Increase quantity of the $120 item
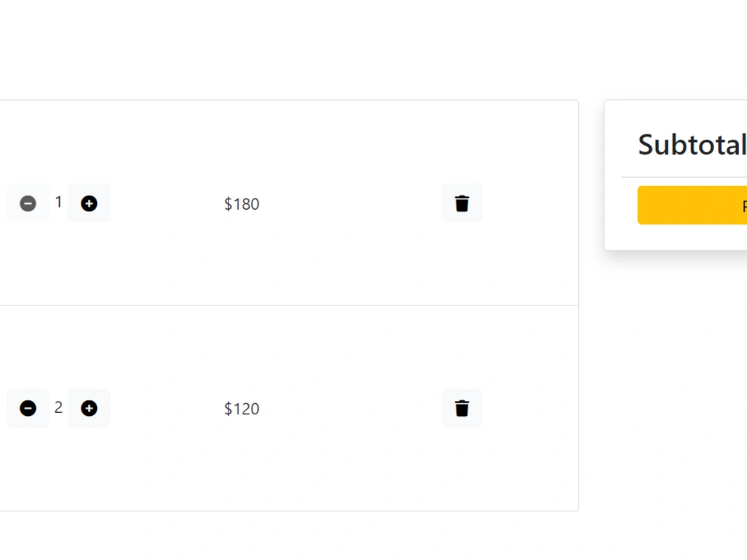The height and width of the screenshot is (560, 747). pos(89,408)
